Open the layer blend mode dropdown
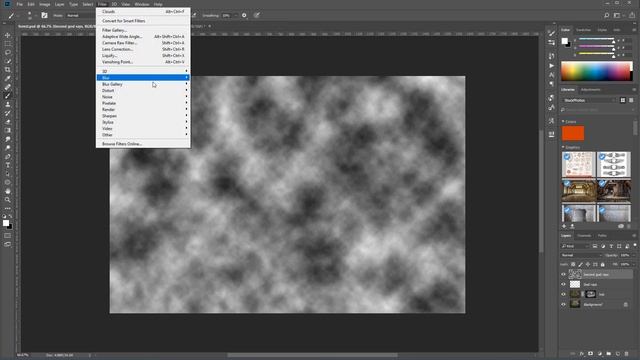Screen dimensions: 640x360 pos(582,255)
